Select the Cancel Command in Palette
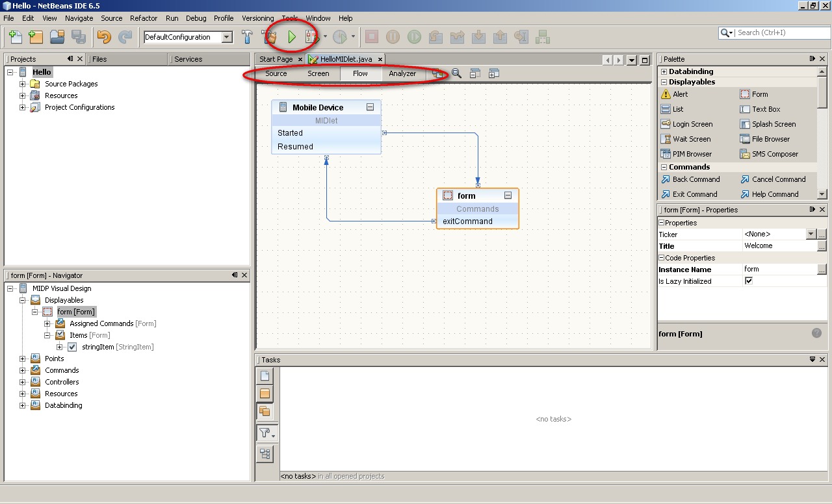This screenshot has height=504, width=832. tap(773, 179)
